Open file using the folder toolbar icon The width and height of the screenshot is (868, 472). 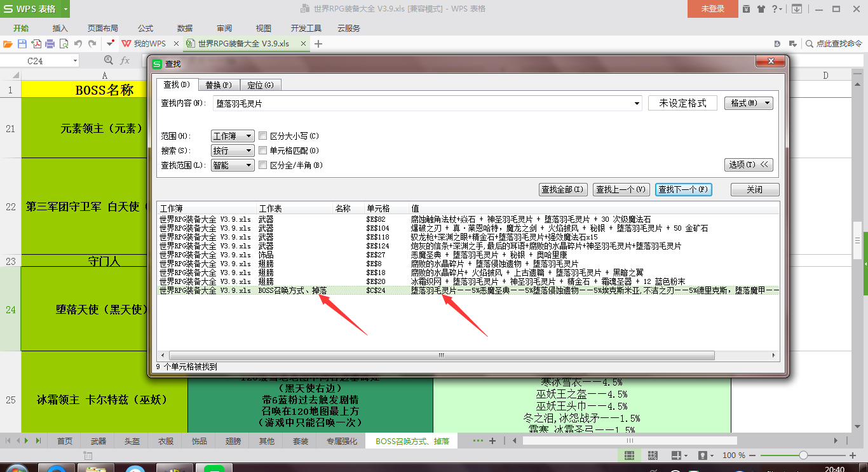tap(8, 44)
